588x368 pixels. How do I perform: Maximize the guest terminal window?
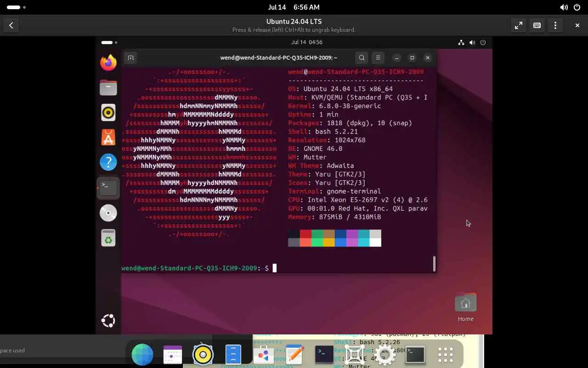click(412, 58)
